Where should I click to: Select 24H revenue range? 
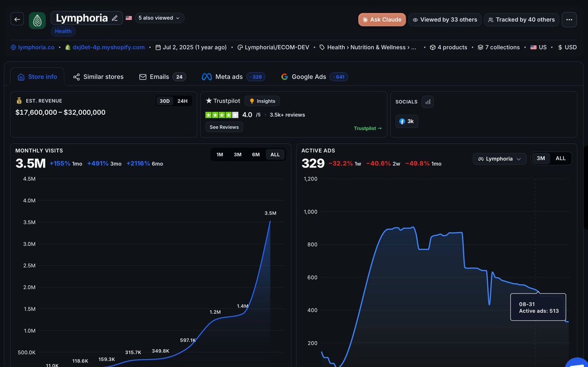click(x=182, y=101)
